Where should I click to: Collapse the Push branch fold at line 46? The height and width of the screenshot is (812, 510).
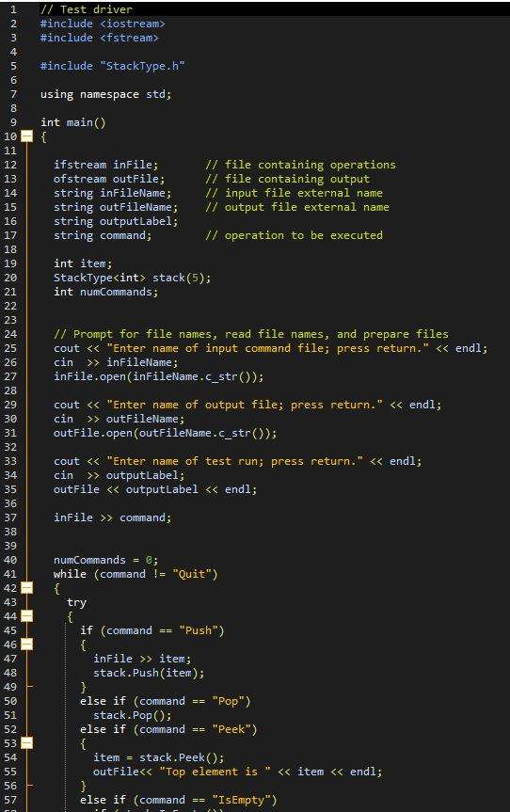pyautogui.click(x=26, y=645)
